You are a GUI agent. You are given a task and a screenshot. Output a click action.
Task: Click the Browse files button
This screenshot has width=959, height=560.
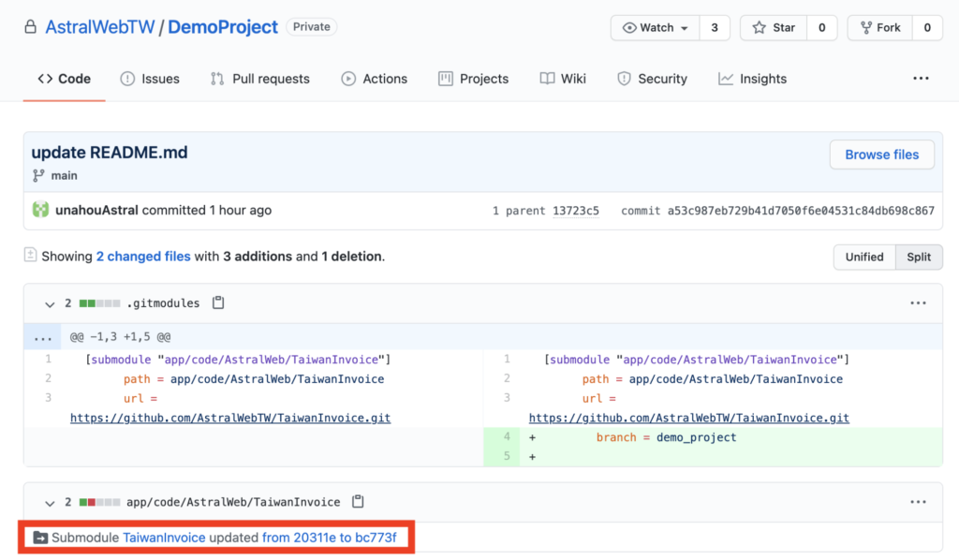[x=881, y=155]
